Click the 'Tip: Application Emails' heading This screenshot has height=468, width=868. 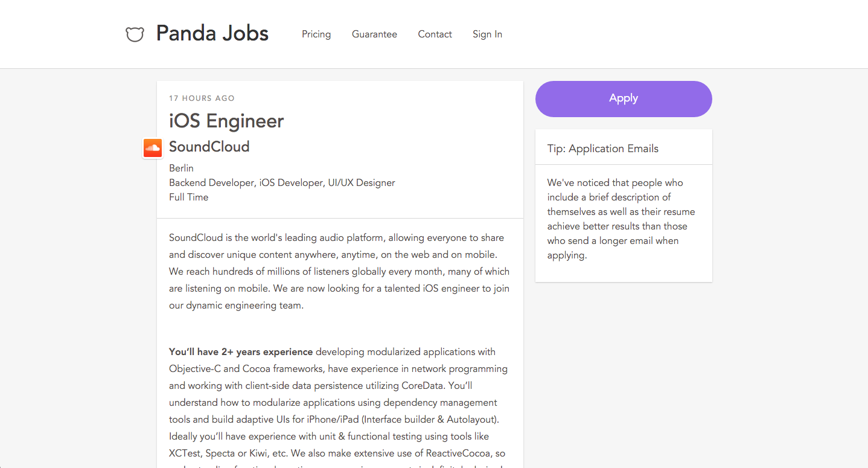602,149
